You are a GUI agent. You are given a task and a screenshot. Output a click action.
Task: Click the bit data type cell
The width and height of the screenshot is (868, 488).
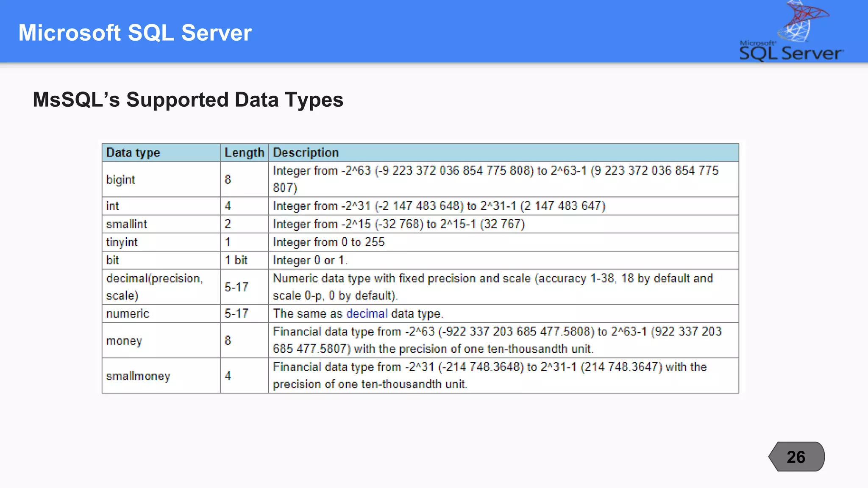[113, 260]
